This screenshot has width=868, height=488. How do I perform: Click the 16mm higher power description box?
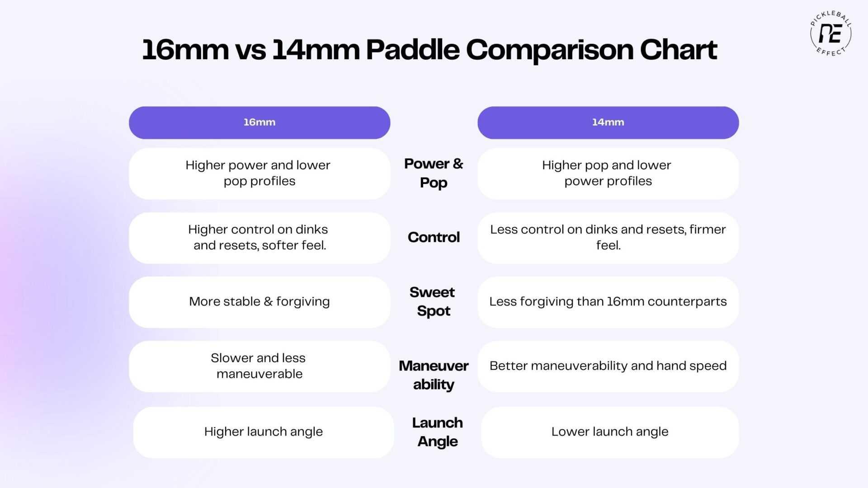pyautogui.click(x=259, y=173)
